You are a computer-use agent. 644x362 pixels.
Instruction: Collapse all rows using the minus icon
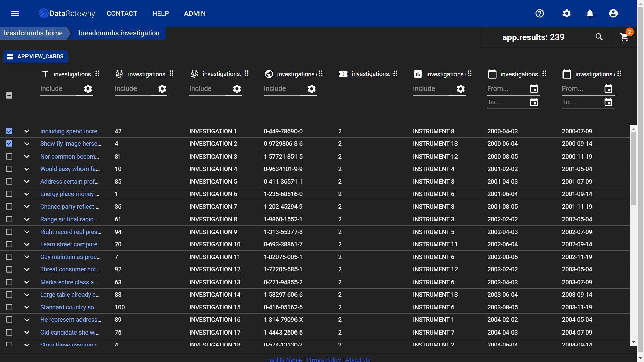pyautogui.click(x=9, y=95)
